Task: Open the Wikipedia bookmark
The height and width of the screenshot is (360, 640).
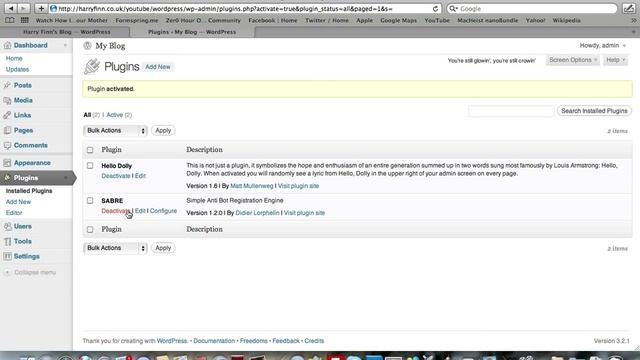Action: pyautogui.click(x=566, y=20)
